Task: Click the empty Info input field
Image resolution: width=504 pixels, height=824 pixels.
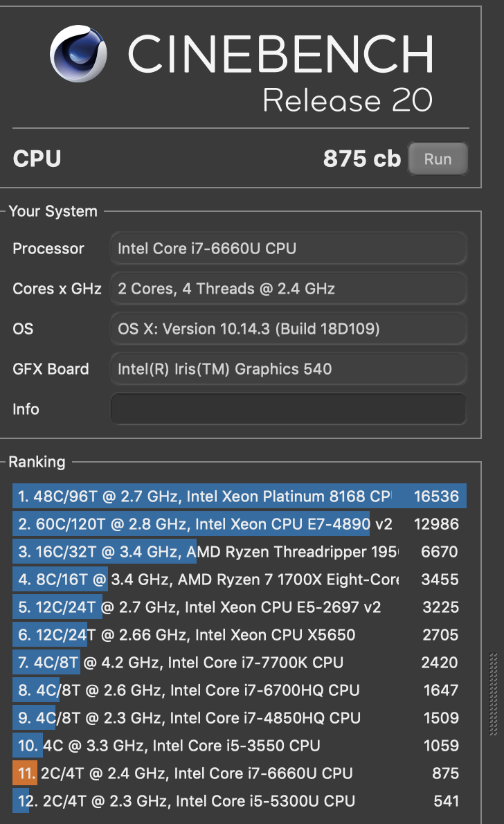Action: pos(289,409)
